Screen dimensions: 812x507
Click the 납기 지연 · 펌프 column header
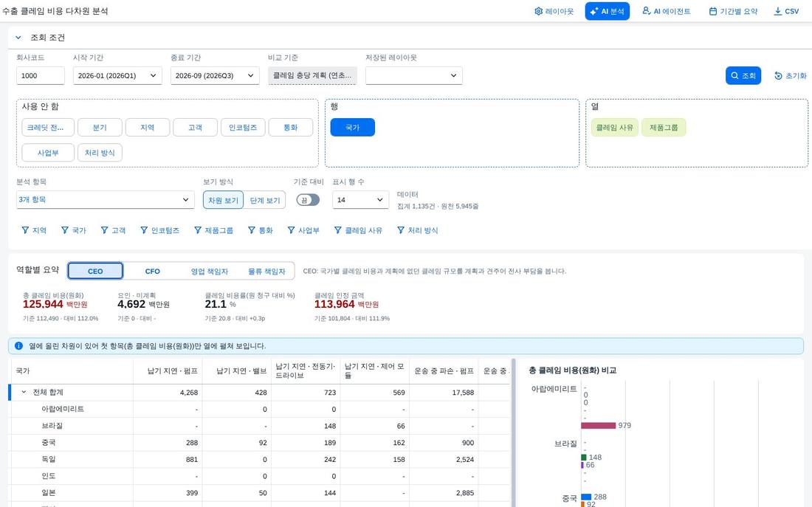[168, 371]
